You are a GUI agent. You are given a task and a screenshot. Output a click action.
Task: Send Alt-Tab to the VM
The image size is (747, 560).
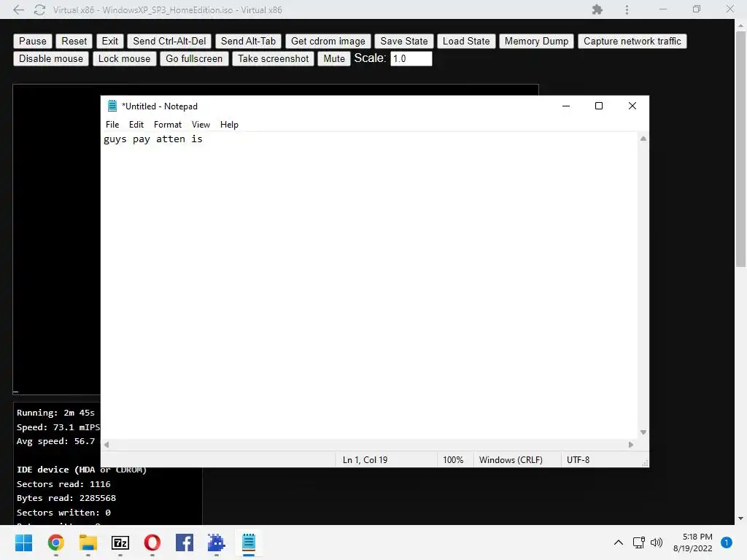pos(248,41)
